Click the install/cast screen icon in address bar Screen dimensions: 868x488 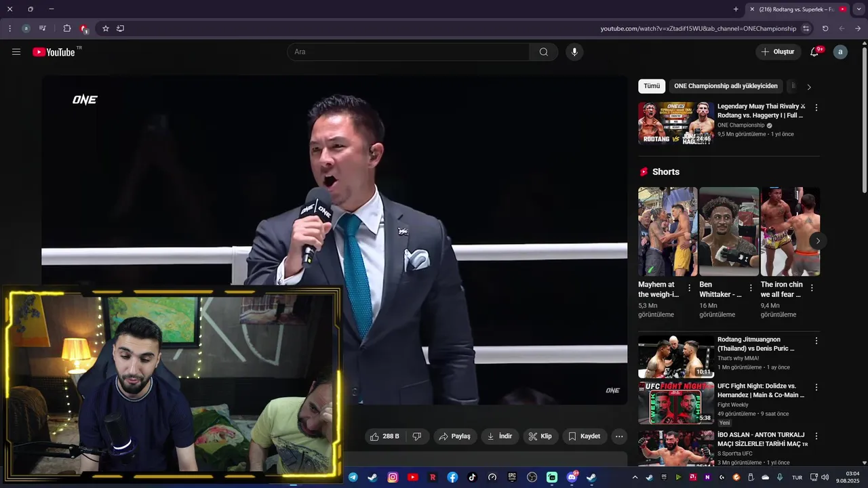click(121, 28)
